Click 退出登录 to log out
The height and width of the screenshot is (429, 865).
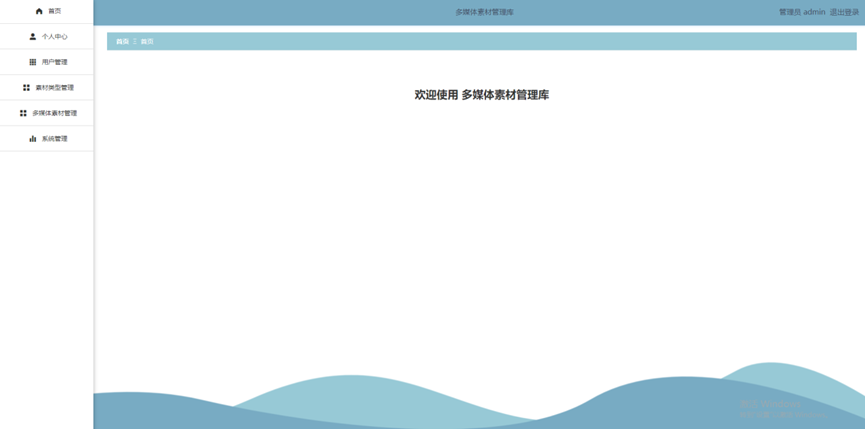tap(844, 12)
